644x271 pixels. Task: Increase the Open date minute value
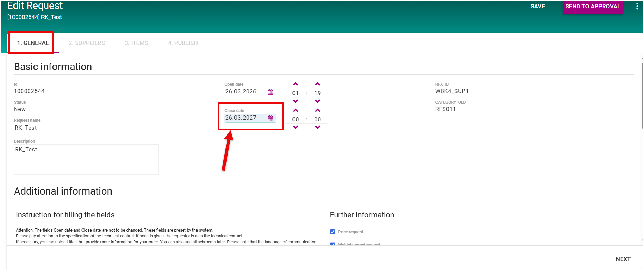coord(318,84)
